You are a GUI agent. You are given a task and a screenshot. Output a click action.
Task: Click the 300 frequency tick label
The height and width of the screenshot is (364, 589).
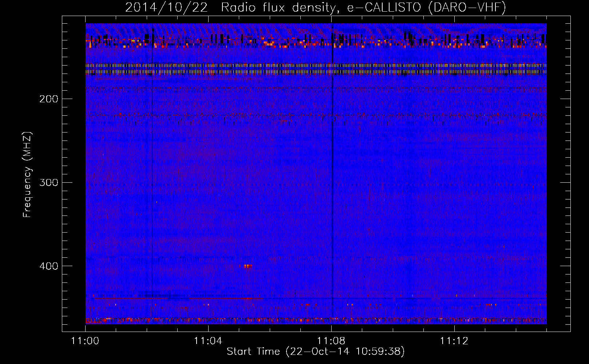49,182
